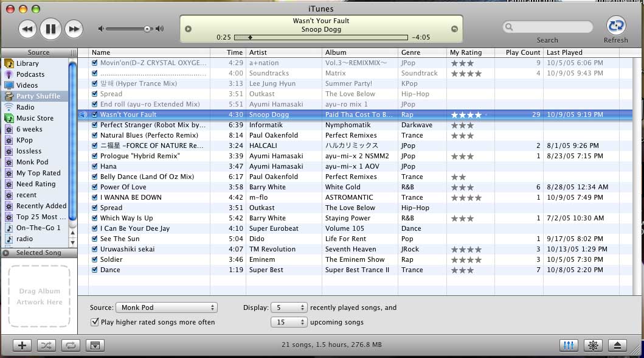This screenshot has width=644, height=358.
Task: Skip to next track button
Action: (x=74, y=29)
